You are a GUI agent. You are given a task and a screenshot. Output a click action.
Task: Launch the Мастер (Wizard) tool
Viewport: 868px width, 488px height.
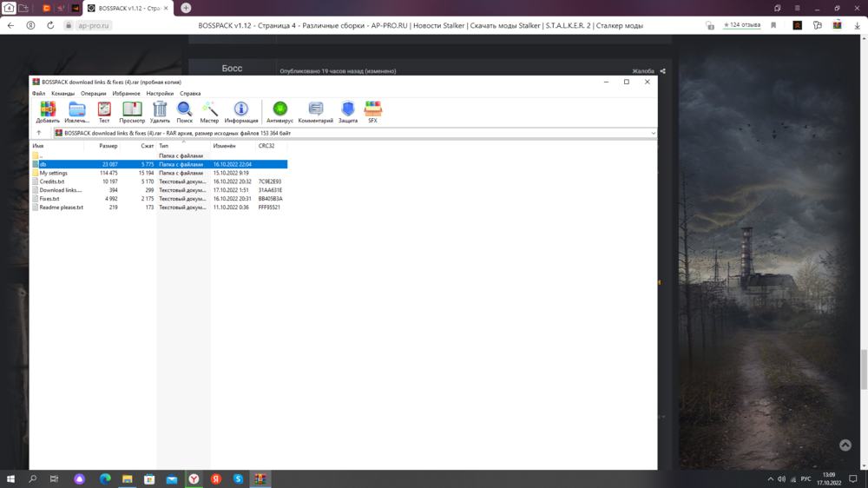pos(209,111)
